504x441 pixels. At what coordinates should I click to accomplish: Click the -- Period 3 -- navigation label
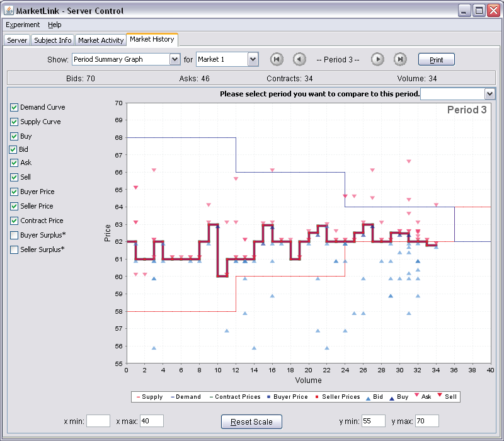[x=338, y=60]
